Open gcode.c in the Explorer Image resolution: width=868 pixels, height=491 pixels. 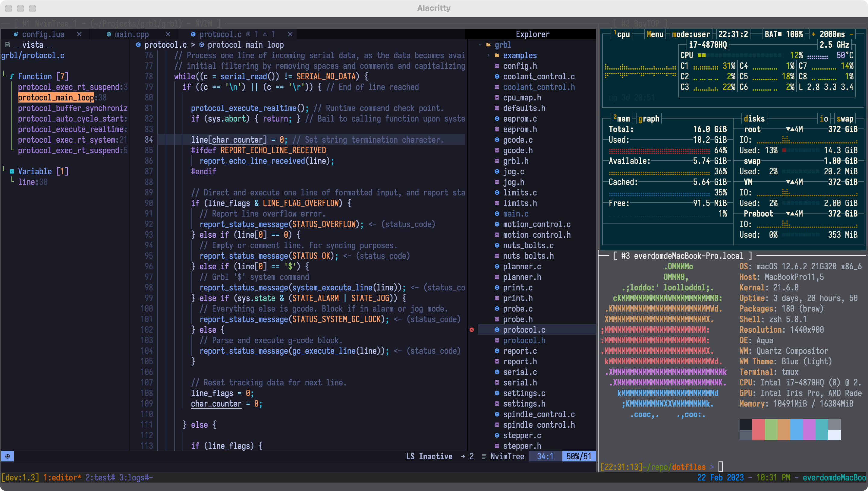(x=517, y=140)
